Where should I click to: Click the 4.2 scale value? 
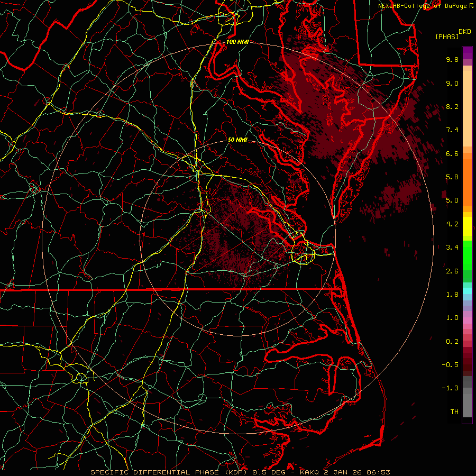(x=452, y=224)
